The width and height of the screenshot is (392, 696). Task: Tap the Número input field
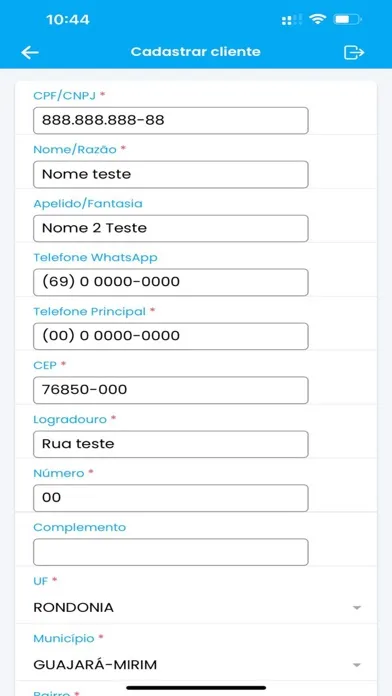tap(170, 498)
